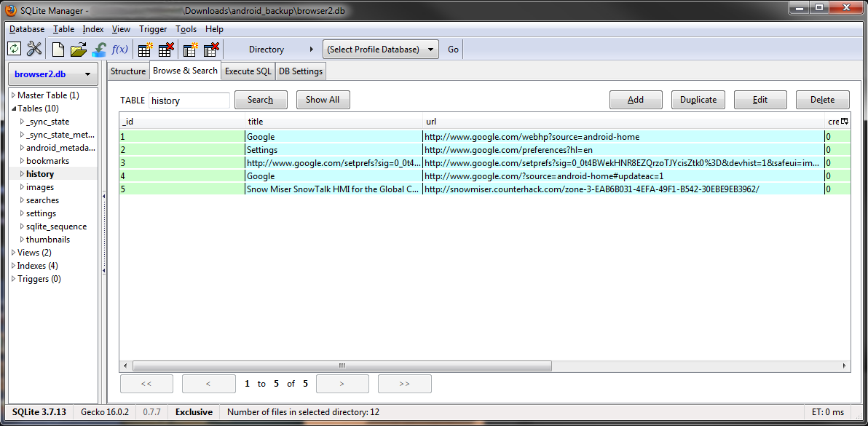Select the Browse & Search tab
This screenshot has height=426, width=868.
(x=185, y=71)
